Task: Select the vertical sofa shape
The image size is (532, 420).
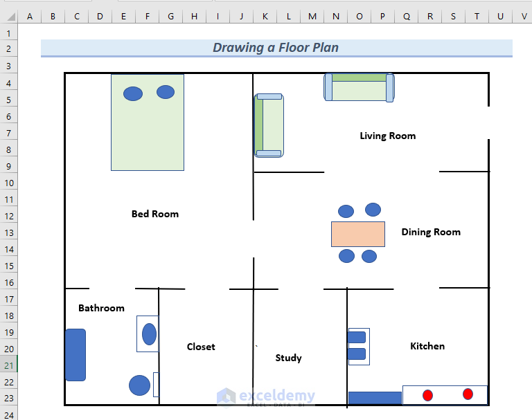Action: (269, 125)
